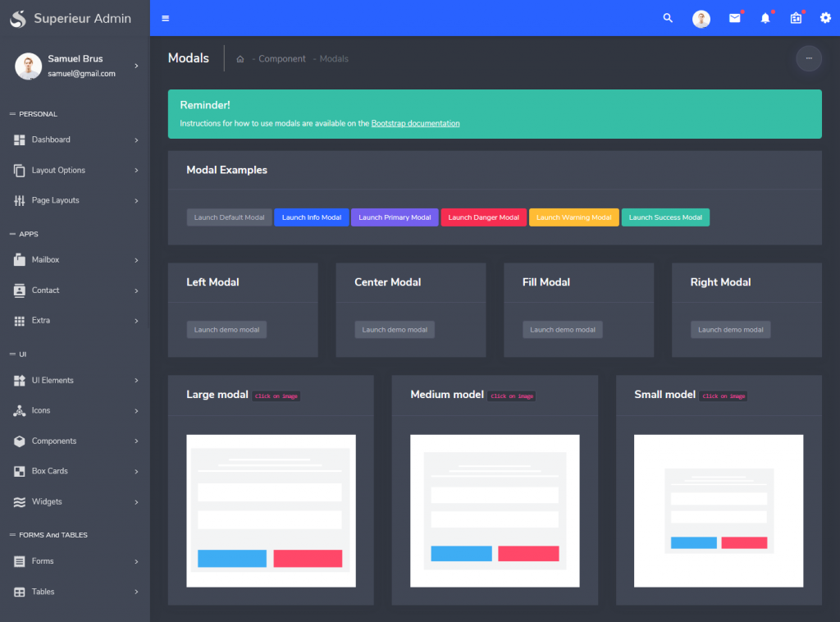Click the Forms list icon
This screenshot has height=622, width=840.
20,561
